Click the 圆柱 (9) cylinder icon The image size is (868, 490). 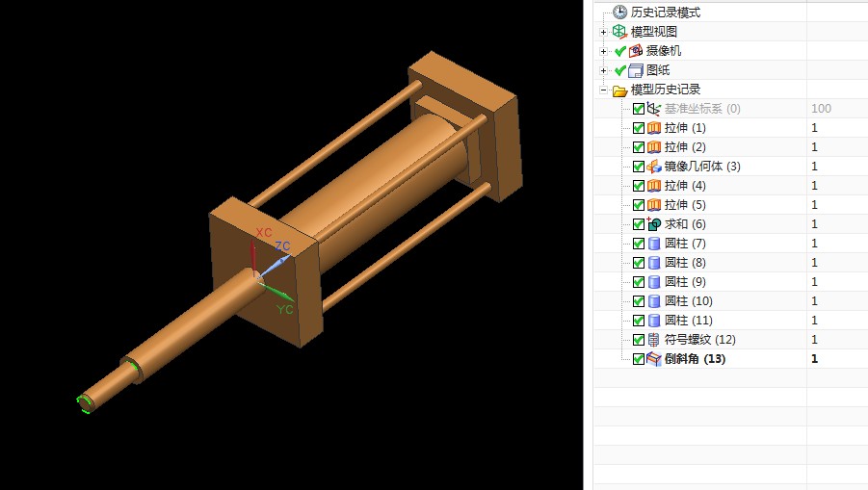pos(654,282)
